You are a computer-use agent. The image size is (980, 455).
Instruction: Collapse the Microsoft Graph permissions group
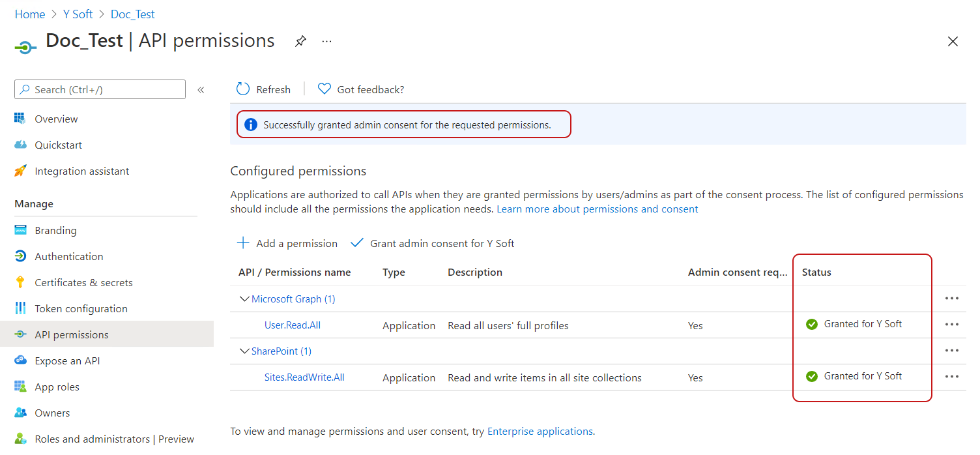(245, 299)
